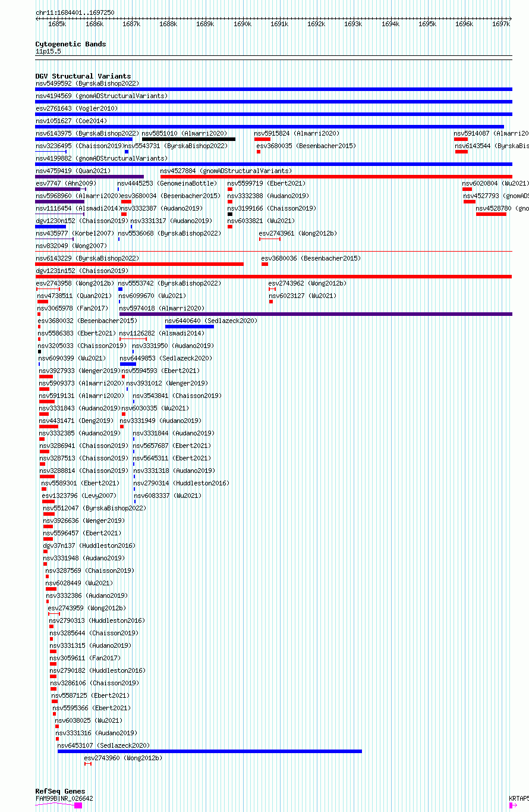Click the magenta FAM99B exon block
The height and width of the screenshot is (812, 529).
coord(78,805)
